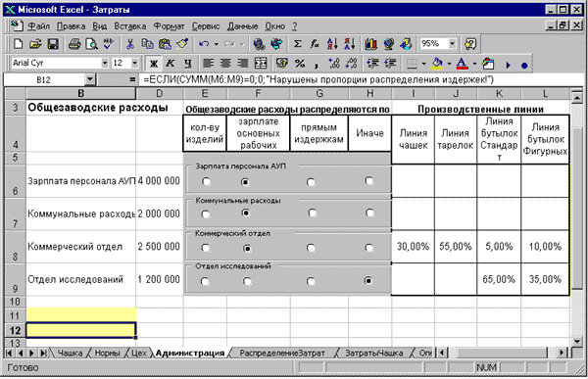
Task: Open the Файл menu
Action: [x=39, y=26]
